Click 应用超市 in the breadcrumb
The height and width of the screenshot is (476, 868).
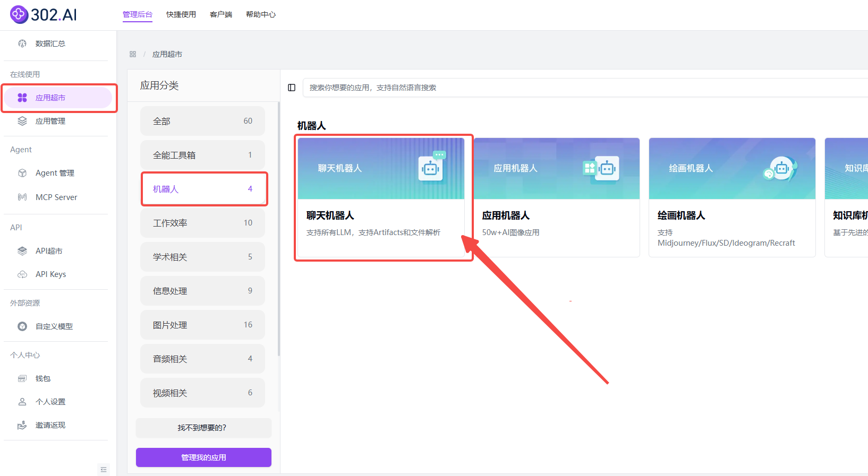[x=167, y=54]
